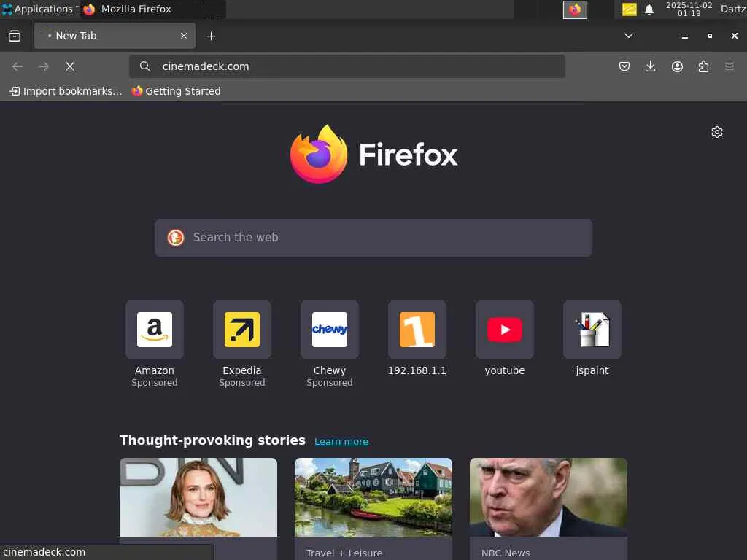Open the Firefox account icon
This screenshot has height=560, width=747.
pos(677,66)
